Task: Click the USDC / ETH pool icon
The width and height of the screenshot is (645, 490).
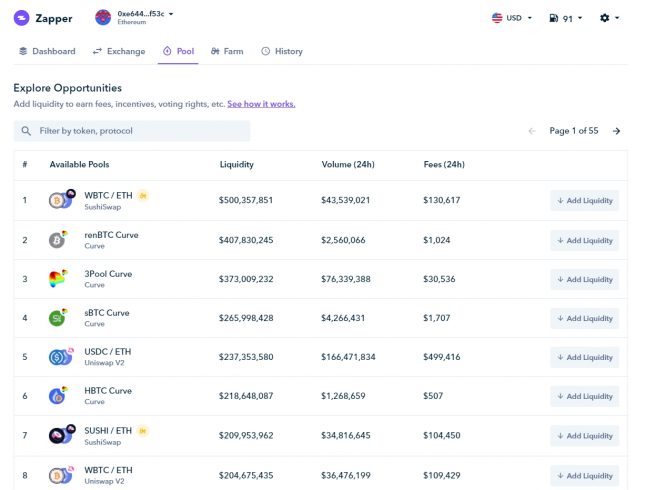Action: point(61,357)
